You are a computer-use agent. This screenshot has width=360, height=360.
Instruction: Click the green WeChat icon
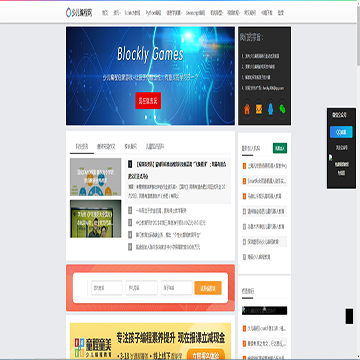[x=282, y=109]
